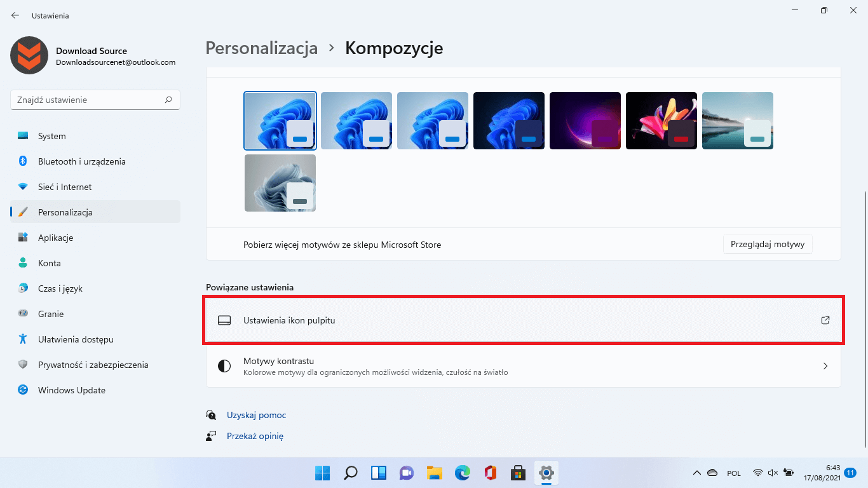This screenshot has width=868, height=488.
Task: Select purple glow theme thumbnail
Action: coord(585,121)
